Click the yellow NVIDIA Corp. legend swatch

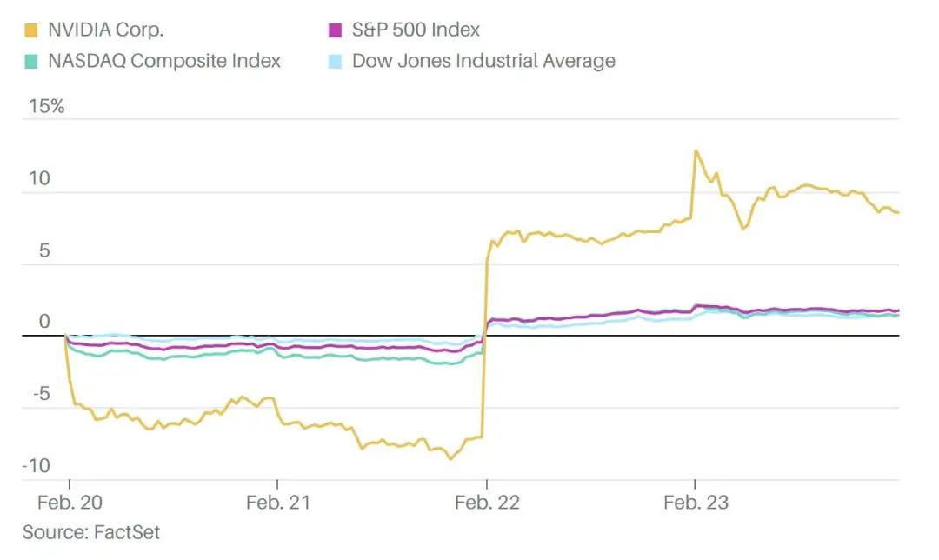point(30,30)
